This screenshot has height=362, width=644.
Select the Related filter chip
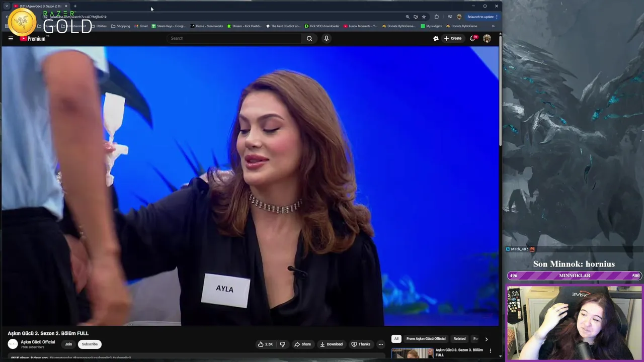(x=459, y=339)
